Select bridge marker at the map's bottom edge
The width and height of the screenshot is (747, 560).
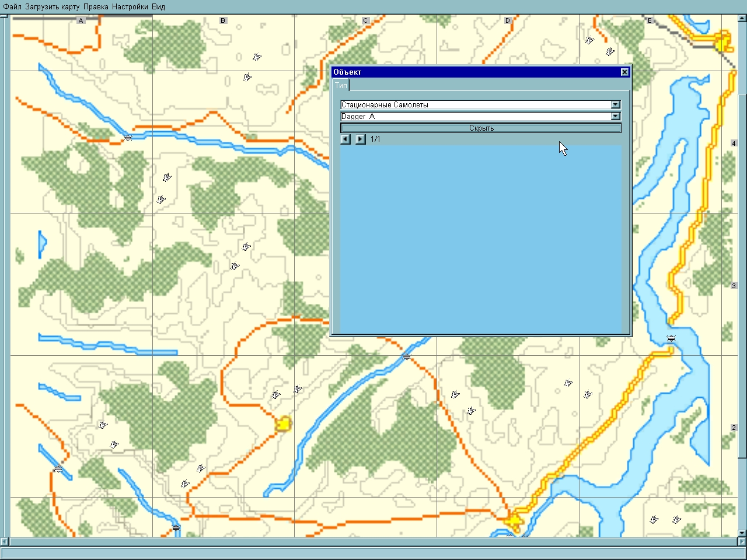point(176,527)
